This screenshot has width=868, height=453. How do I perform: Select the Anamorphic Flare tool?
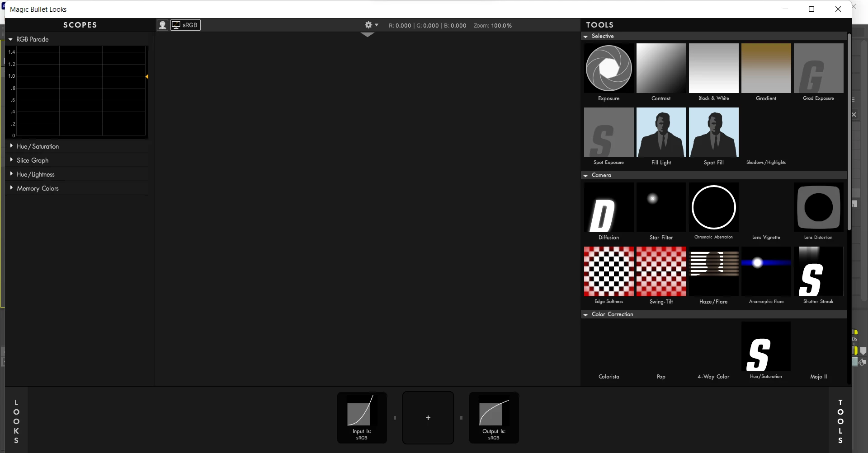pyautogui.click(x=766, y=276)
